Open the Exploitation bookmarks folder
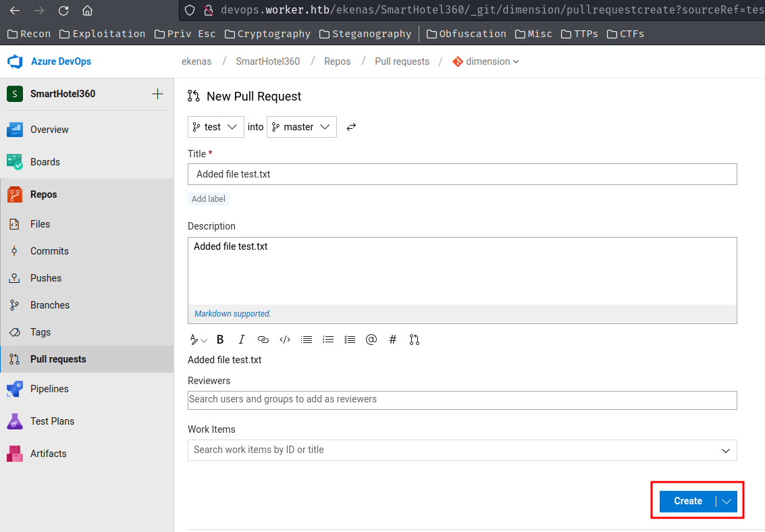This screenshot has height=532, width=765. coord(102,34)
